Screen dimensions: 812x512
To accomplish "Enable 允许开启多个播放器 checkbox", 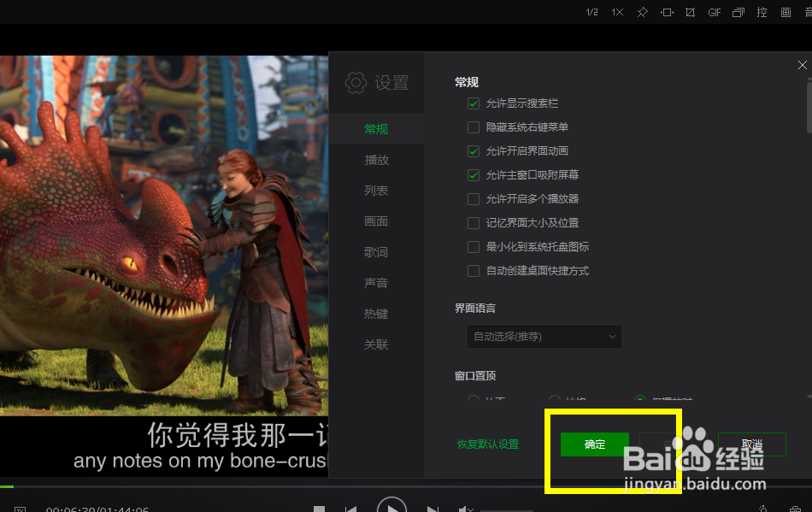I will 474,199.
